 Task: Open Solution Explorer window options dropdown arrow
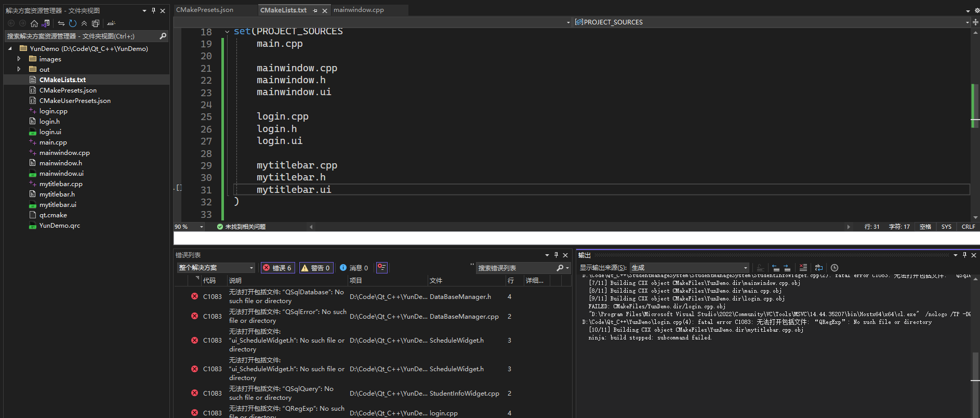[x=144, y=10]
